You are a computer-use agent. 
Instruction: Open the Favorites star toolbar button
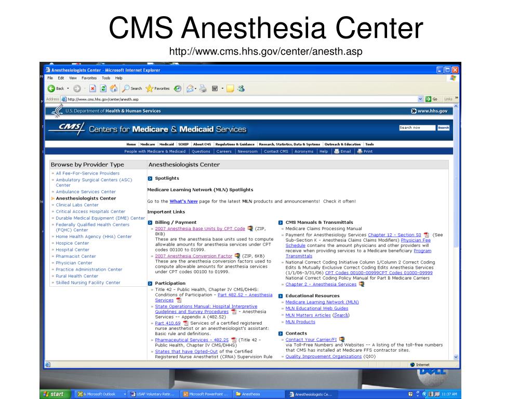[158, 88]
